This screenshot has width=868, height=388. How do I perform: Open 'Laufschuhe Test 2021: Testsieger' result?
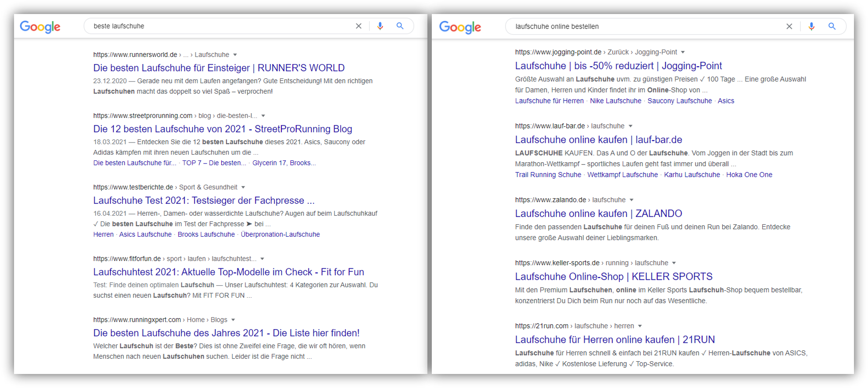pos(204,200)
